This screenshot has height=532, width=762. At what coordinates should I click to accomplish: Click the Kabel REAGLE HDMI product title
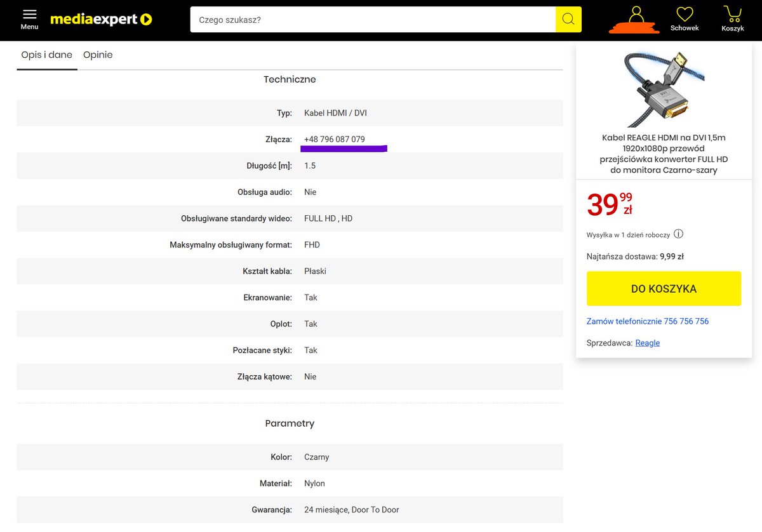tap(664, 154)
